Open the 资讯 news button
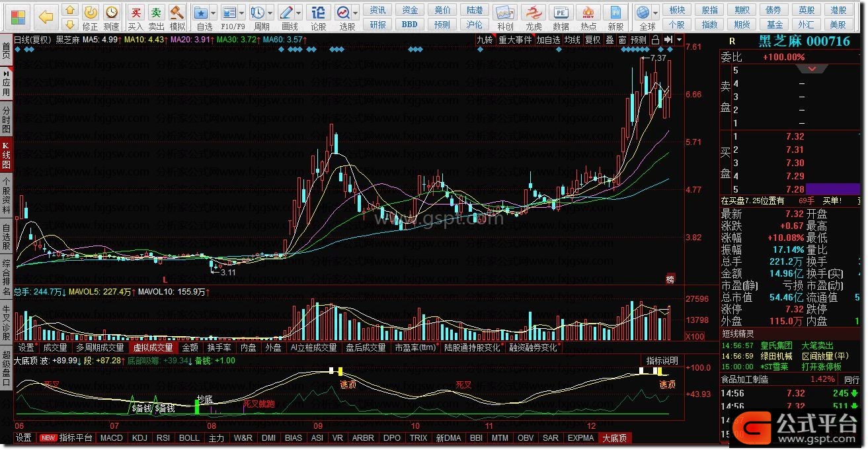 click(x=378, y=10)
